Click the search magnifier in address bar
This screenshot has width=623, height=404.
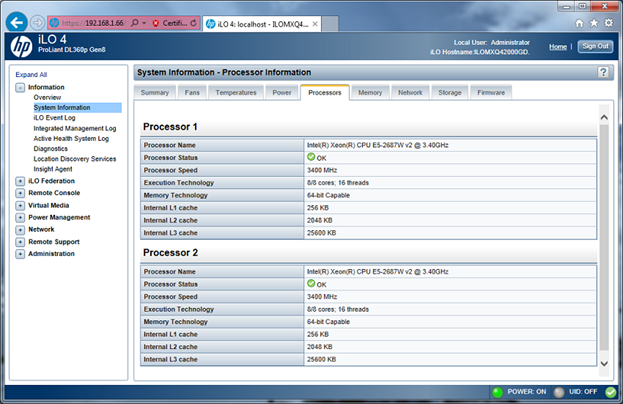click(x=135, y=23)
